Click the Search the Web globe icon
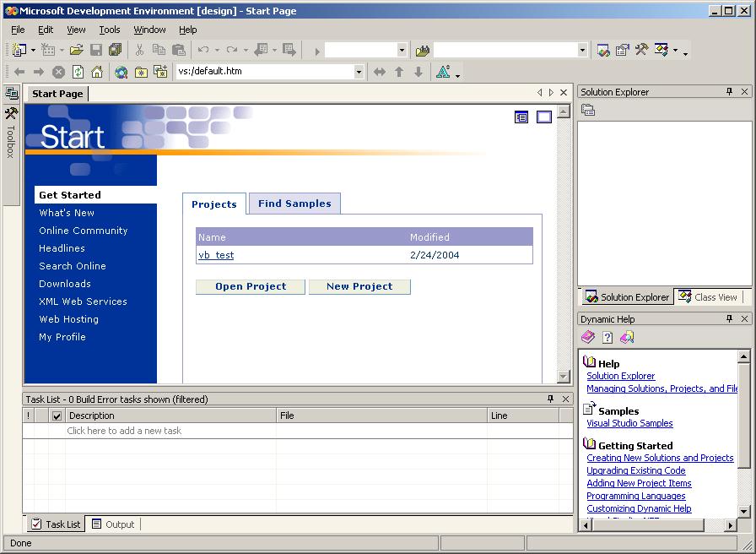 coord(121,72)
